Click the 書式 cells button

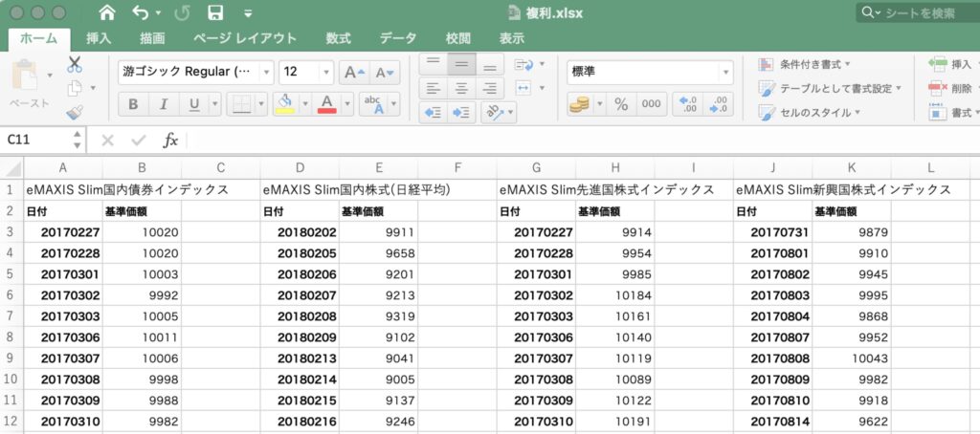tap(951, 113)
